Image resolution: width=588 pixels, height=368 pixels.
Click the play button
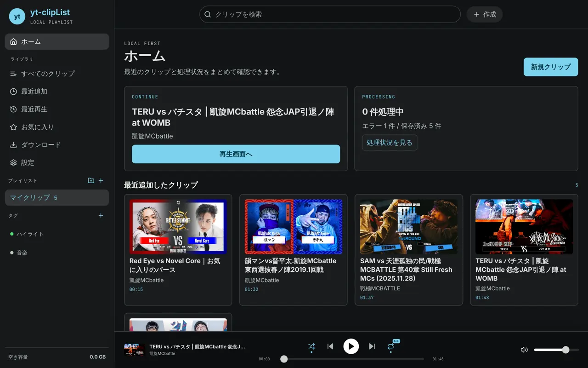click(351, 346)
